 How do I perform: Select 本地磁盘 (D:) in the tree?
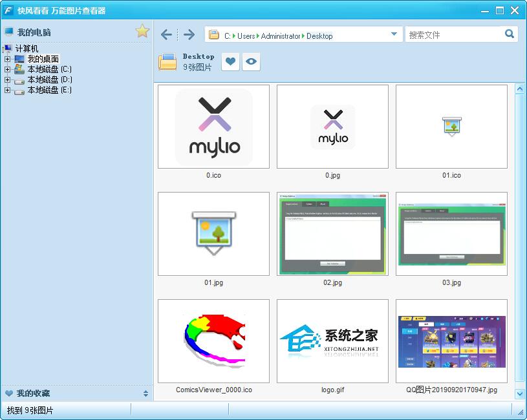pos(50,80)
